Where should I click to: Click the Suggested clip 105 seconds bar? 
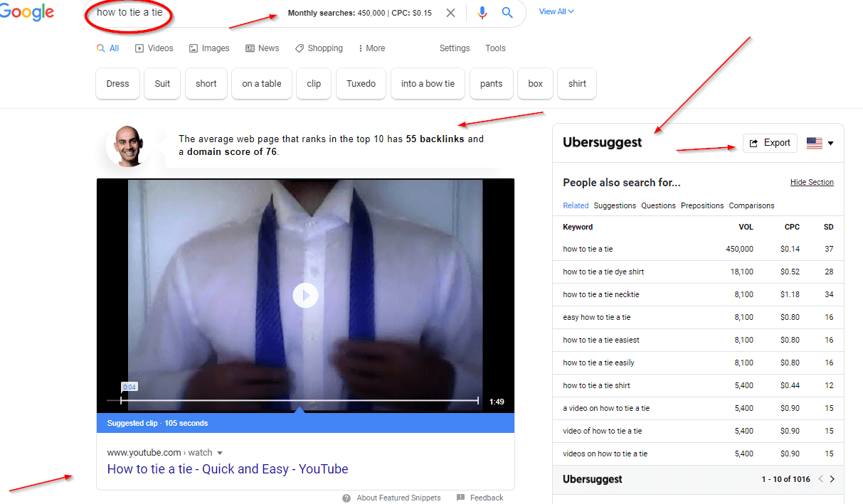[305, 423]
